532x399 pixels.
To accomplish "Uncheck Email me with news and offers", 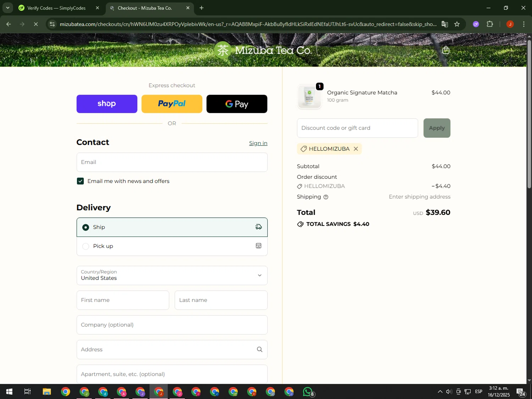I will point(81,181).
